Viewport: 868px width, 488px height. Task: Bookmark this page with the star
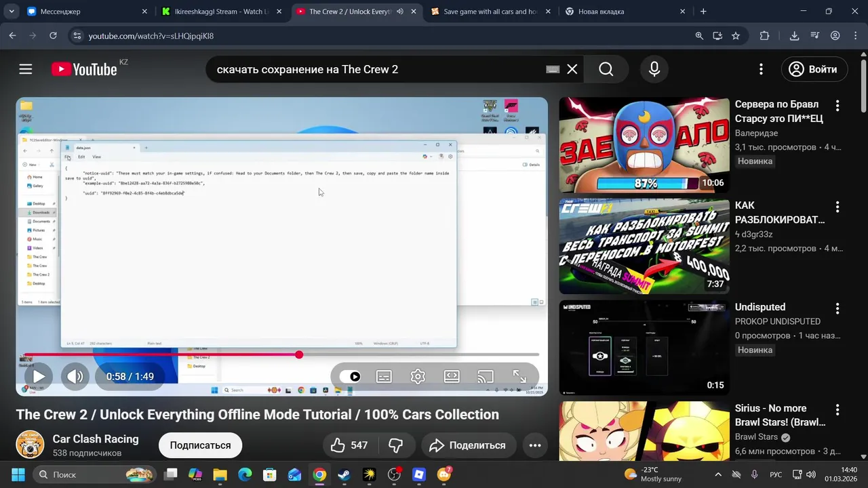(736, 36)
